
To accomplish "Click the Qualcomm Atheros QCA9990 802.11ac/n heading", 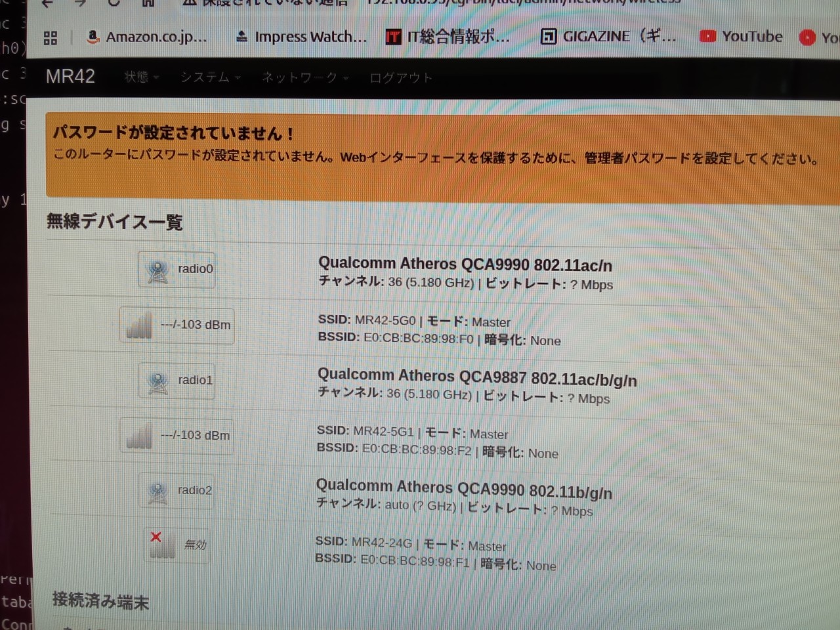I will click(x=465, y=264).
